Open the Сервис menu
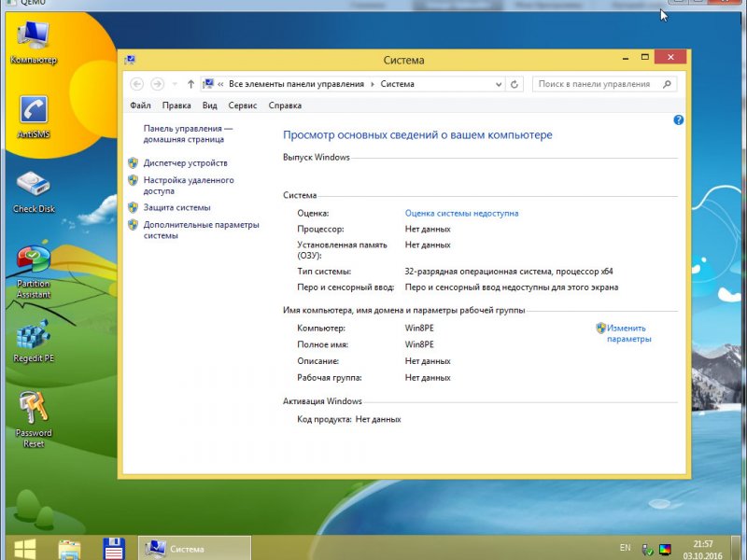 click(243, 105)
